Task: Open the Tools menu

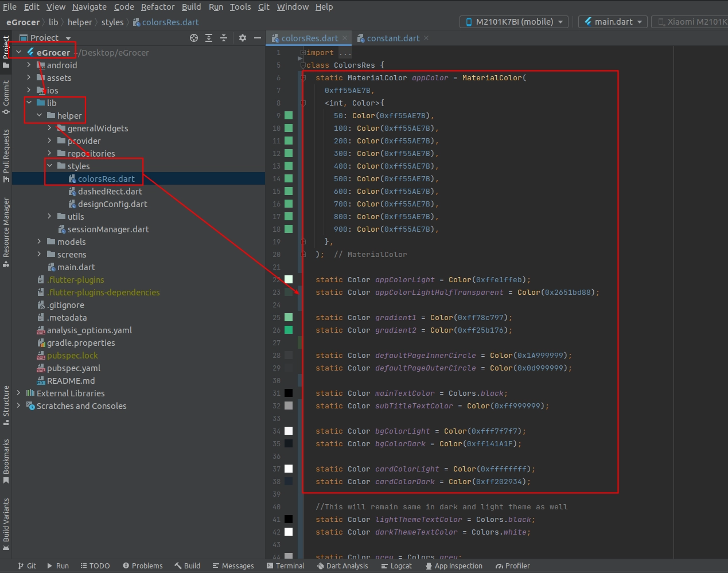Action: (240, 7)
